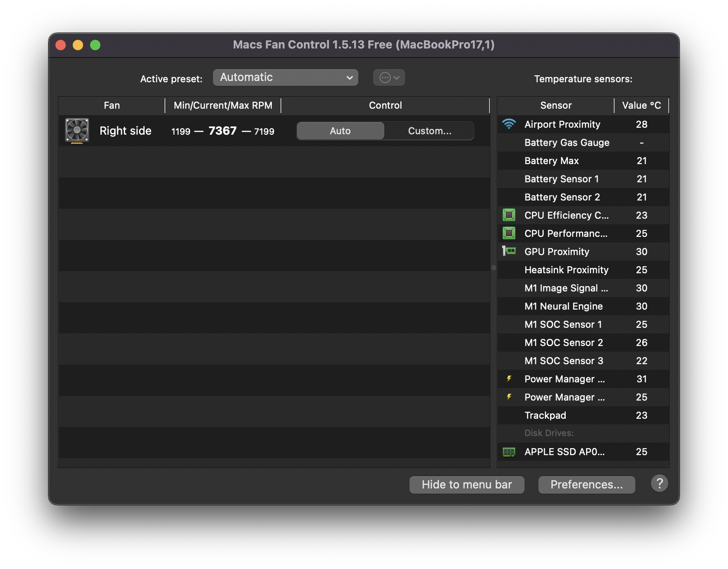Select the Airport Proximity sensor row

point(583,124)
